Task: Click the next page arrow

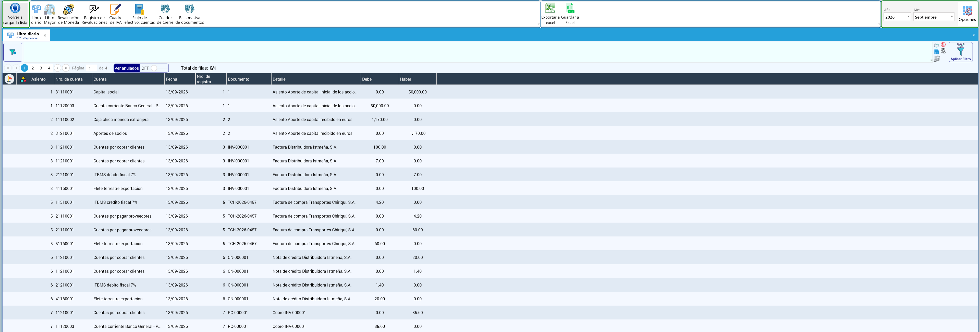Action: [57, 68]
